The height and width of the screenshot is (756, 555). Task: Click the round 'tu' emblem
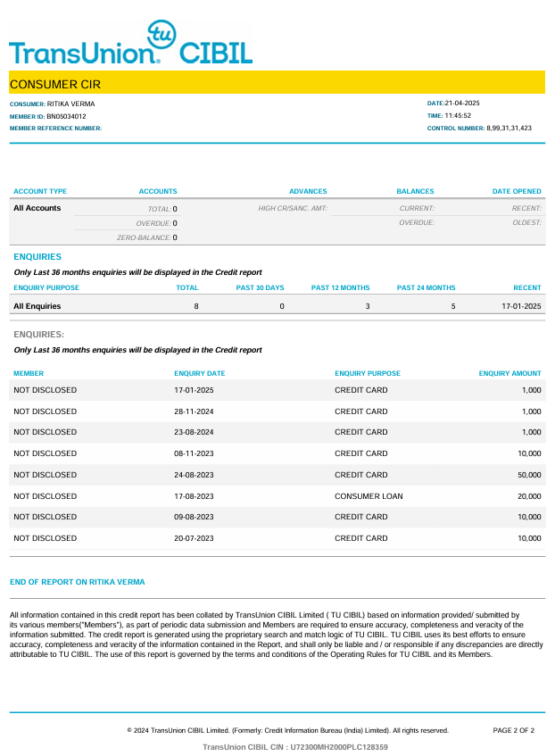coord(162,34)
